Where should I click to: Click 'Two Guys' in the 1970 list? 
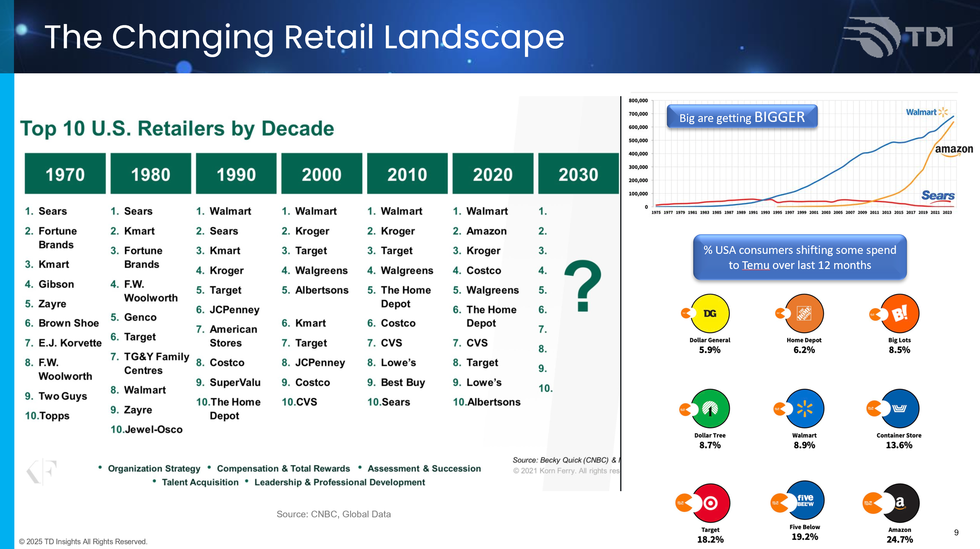tap(63, 396)
